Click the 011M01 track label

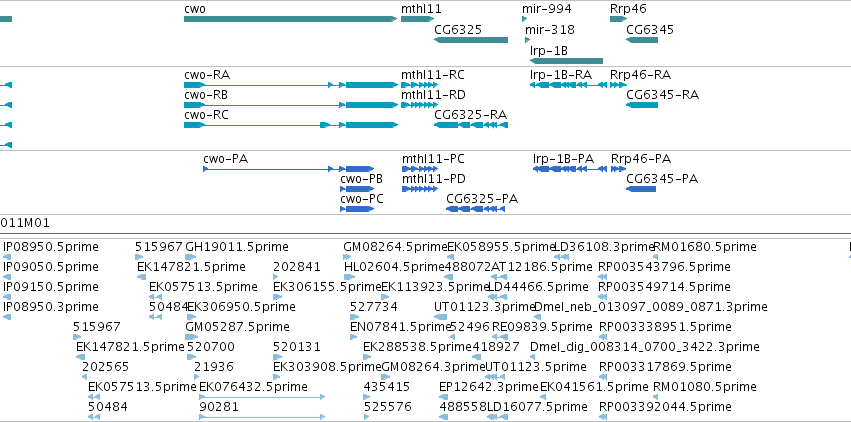[x=25, y=223]
